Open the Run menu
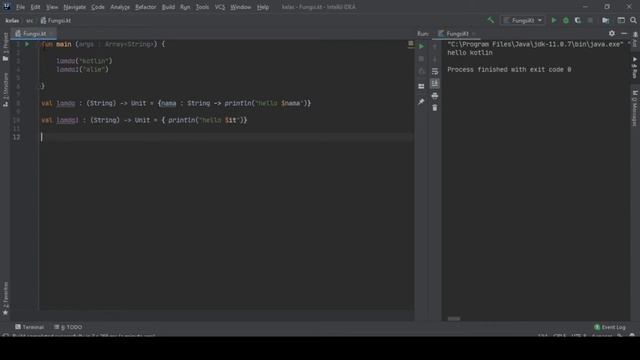The image size is (640, 360). pos(185,7)
